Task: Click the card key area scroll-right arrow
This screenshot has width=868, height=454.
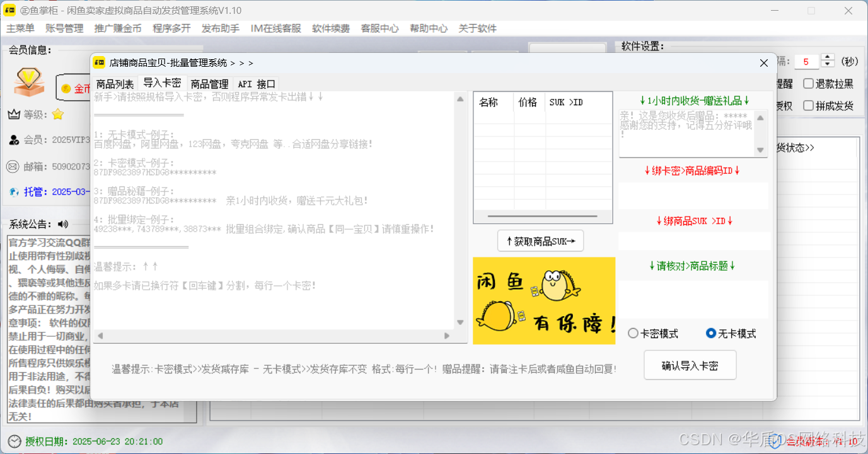Action: coord(447,336)
